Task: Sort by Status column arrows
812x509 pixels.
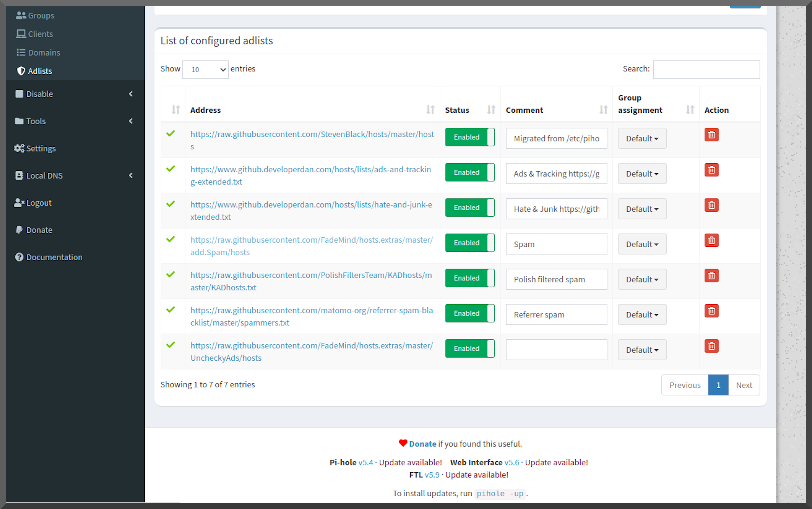Action: 491,110
